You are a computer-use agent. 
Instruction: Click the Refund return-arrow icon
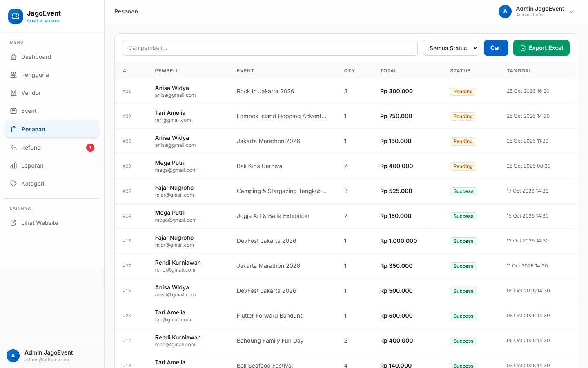[x=13, y=148]
